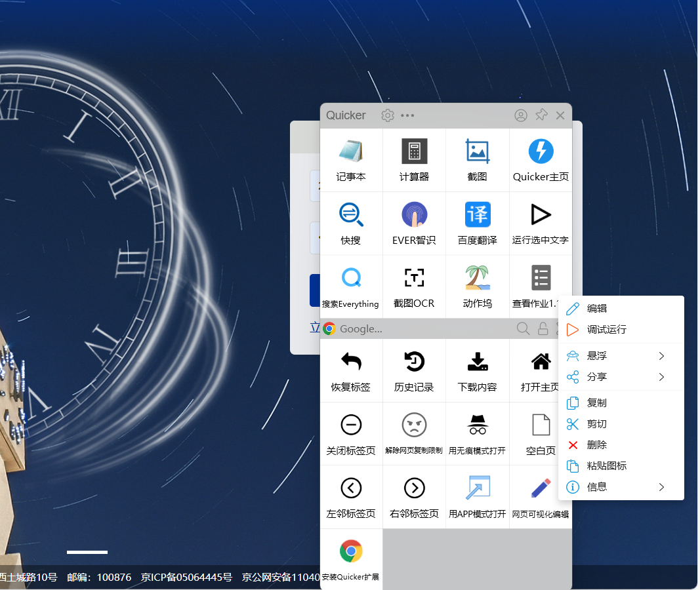The width and height of the screenshot is (700, 590).
Task: Click the 京ICP备05064445号 footer link
Action: click(186, 578)
